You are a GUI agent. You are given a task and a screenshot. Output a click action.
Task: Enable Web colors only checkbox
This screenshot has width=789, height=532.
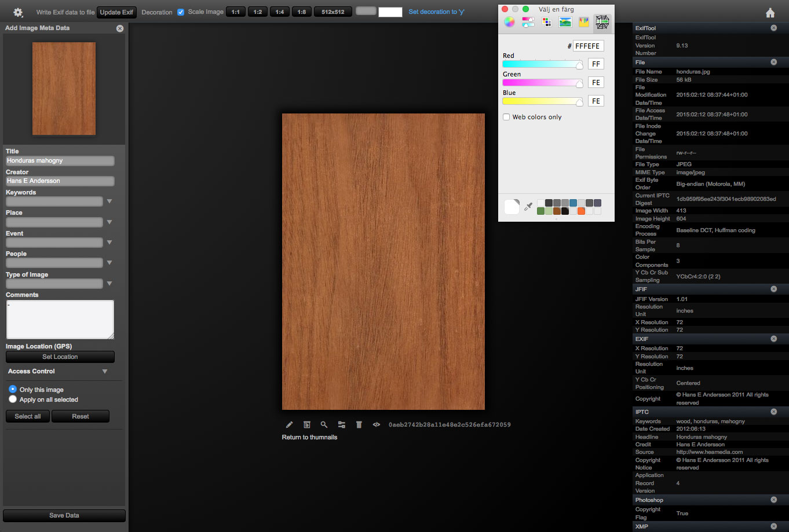click(x=506, y=117)
